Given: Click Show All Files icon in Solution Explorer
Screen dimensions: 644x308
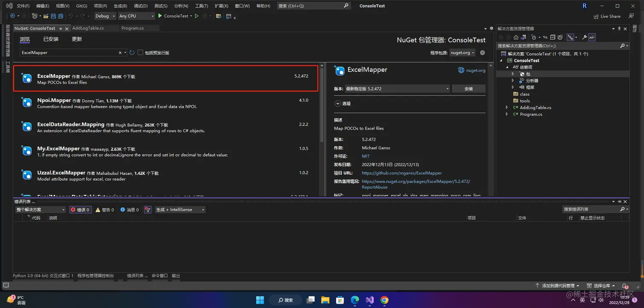Looking at the screenshot, I should [560, 37].
